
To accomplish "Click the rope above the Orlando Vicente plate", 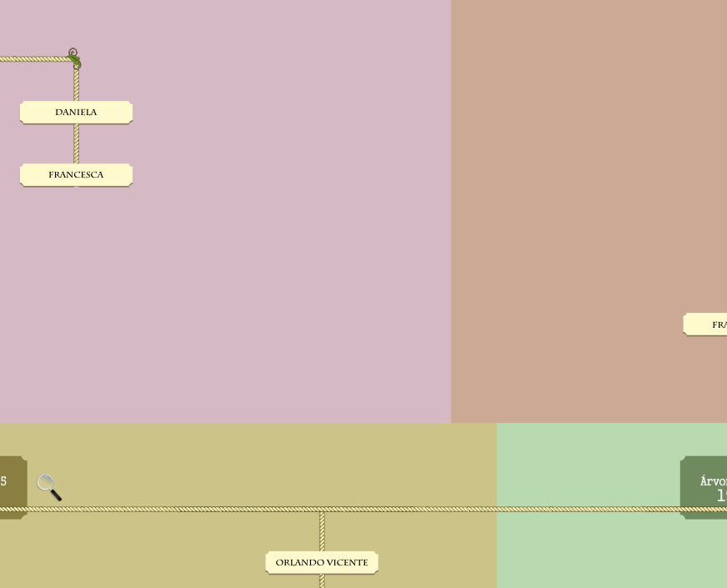I will pos(322,530).
